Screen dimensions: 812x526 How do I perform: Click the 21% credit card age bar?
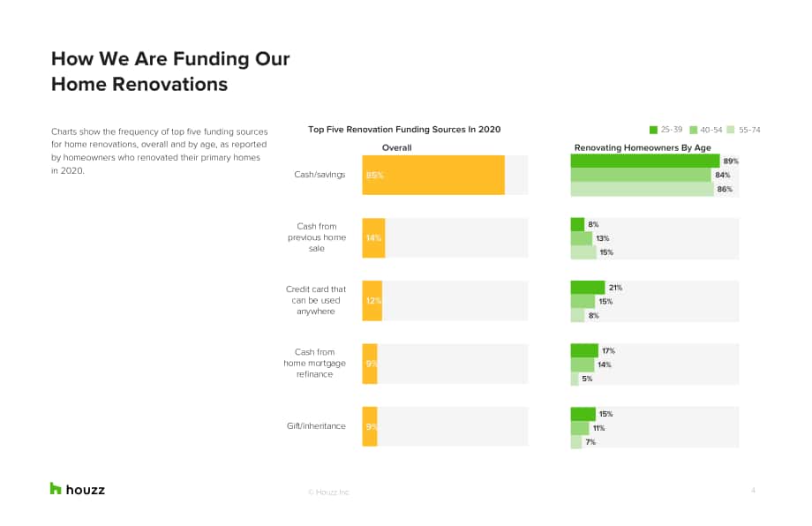pyautogui.click(x=588, y=288)
